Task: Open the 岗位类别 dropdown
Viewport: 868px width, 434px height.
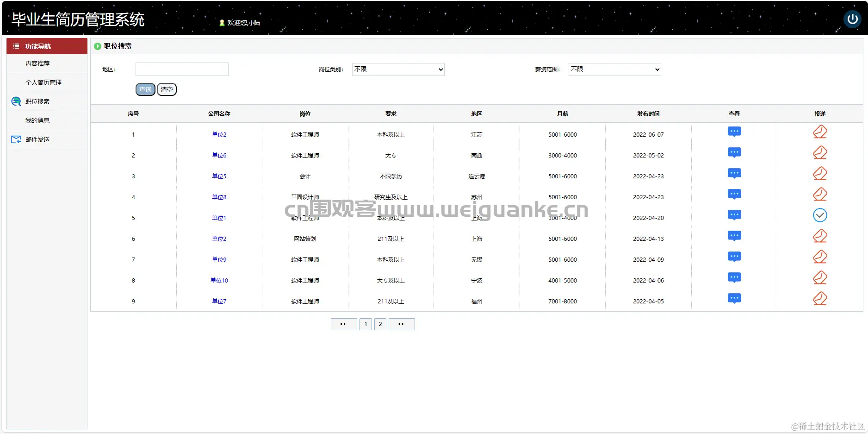Action: point(398,69)
